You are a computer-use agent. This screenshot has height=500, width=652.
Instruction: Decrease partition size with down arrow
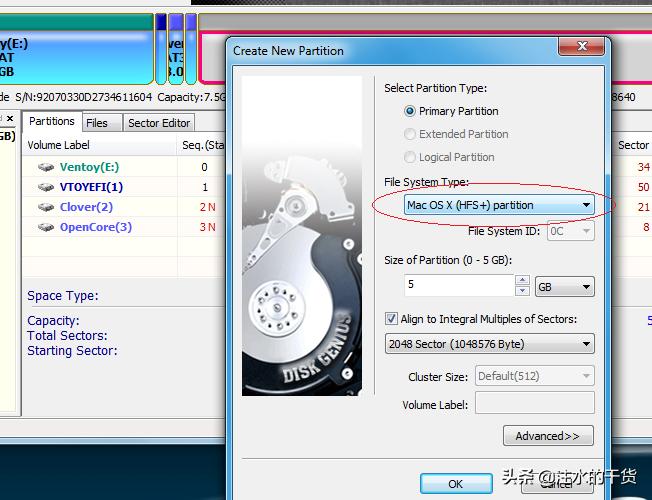pos(522,291)
